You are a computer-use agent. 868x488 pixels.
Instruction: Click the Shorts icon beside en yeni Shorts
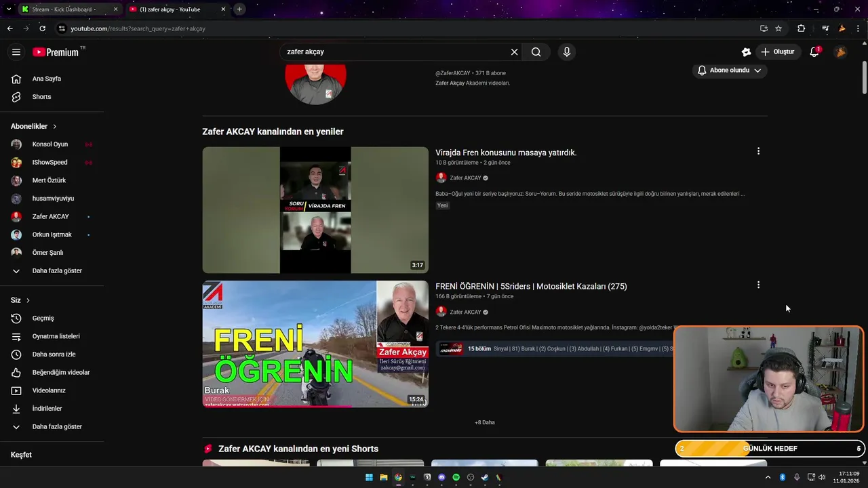208,449
